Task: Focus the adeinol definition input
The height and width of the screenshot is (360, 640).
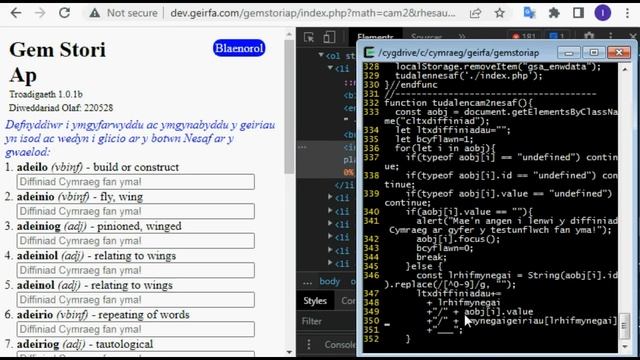Action: [x=136, y=300]
